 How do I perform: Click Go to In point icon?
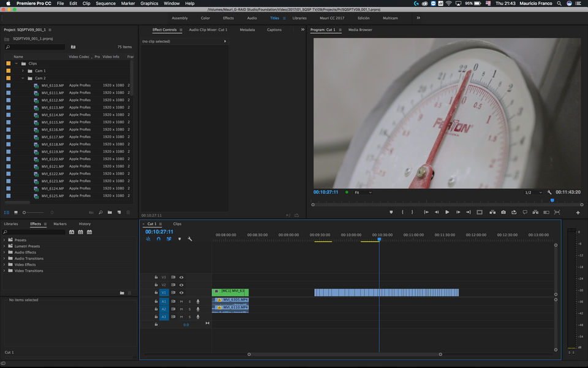point(426,212)
